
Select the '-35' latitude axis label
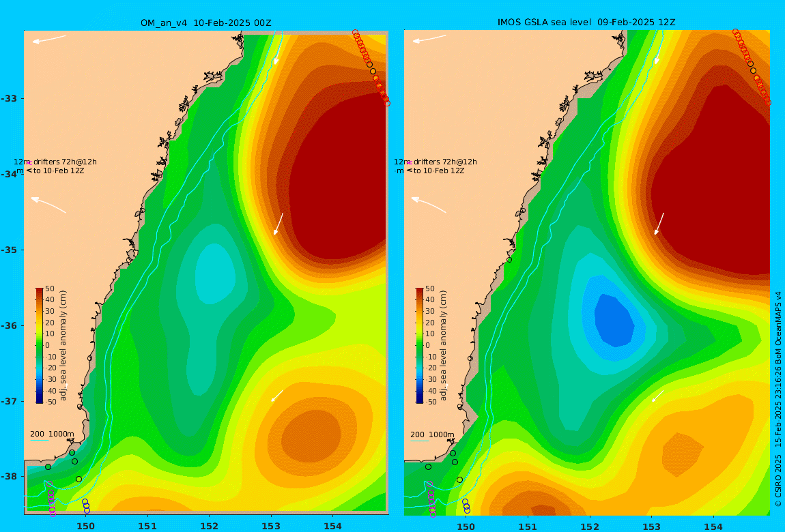pos(10,250)
